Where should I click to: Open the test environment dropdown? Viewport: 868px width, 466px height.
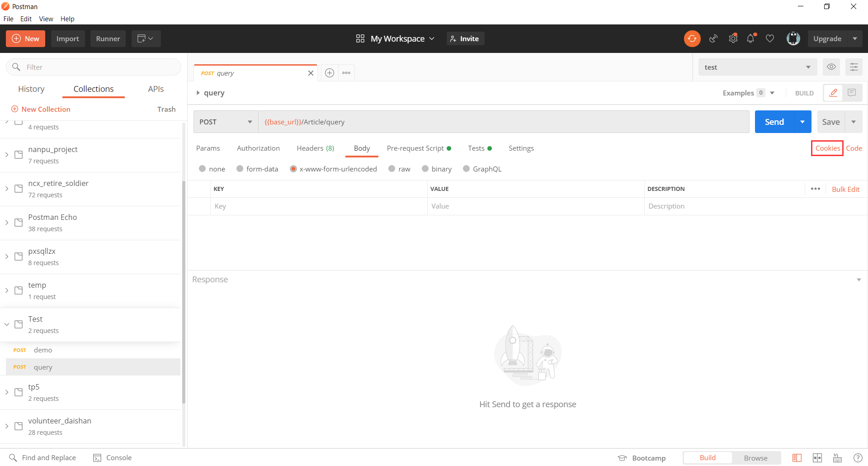click(758, 67)
